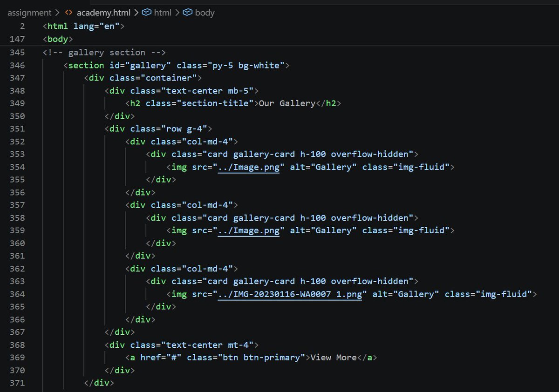Viewport: 559px width, 392px height.
Task: Click the orange HTML file icon in breadcrumb
Action: pos(68,13)
